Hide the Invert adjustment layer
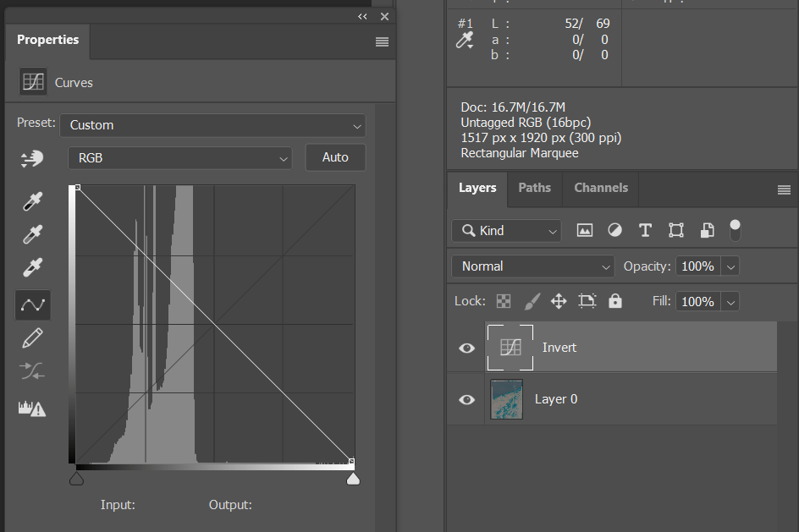The height and width of the screenshot is (532, 799). (x=466, y=348)
